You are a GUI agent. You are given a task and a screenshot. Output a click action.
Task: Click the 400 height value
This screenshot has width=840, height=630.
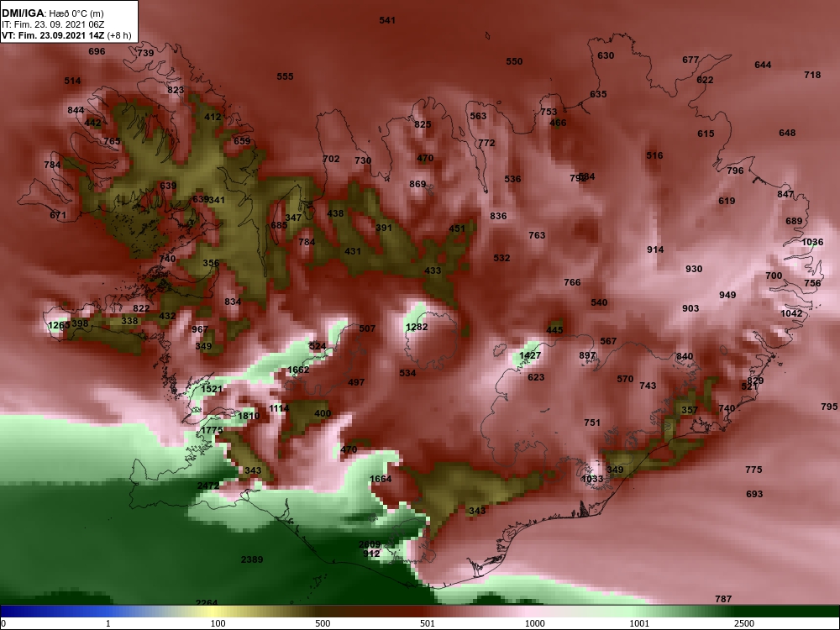323,413
